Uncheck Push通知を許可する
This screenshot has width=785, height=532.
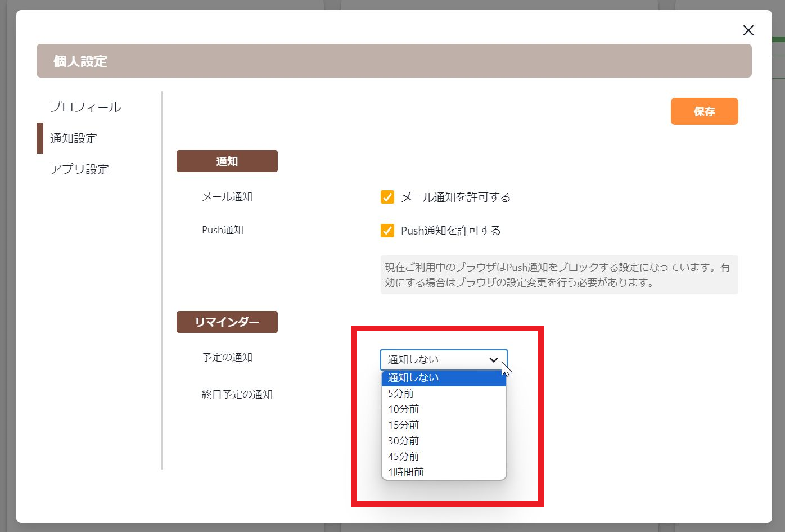386,230
